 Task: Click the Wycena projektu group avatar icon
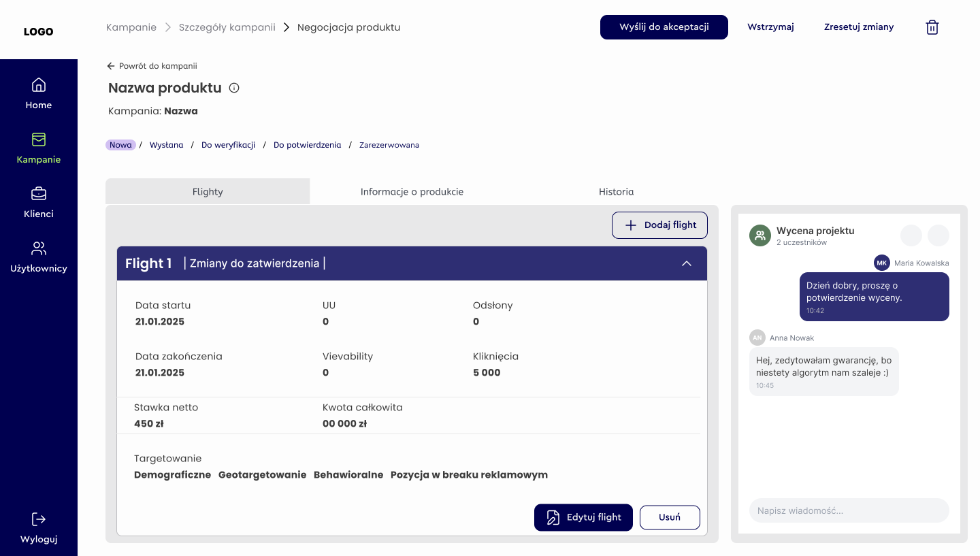pos(759,235)
